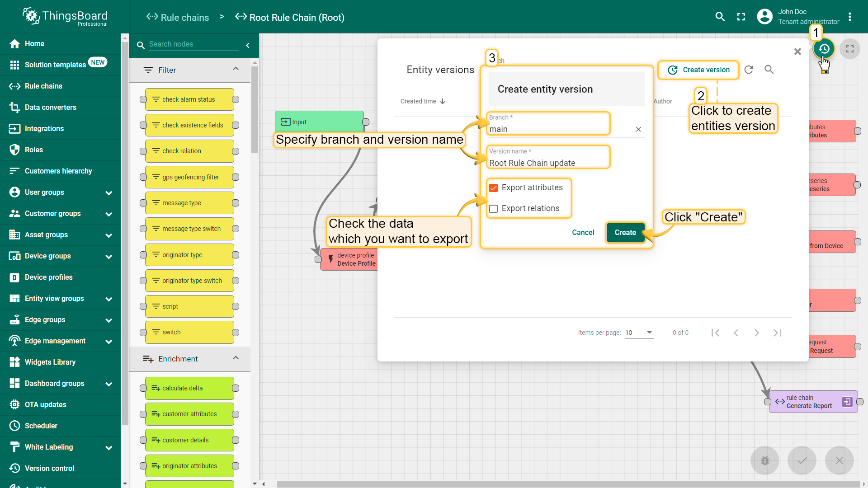The width and height of the screenshot is (868, 488).
Task: Go to the next page of versions
Action: click(757, 333)
